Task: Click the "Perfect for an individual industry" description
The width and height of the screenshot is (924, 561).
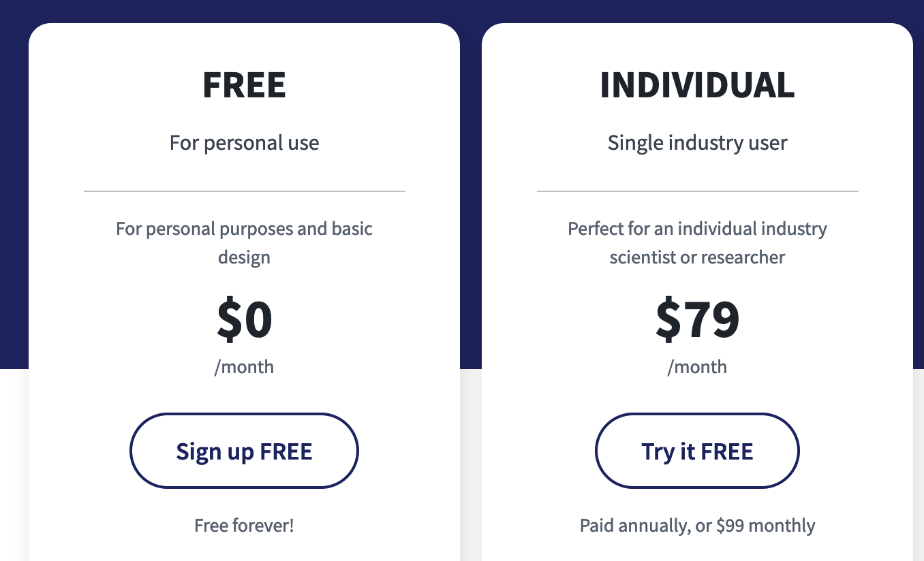Action: [697, 229]
